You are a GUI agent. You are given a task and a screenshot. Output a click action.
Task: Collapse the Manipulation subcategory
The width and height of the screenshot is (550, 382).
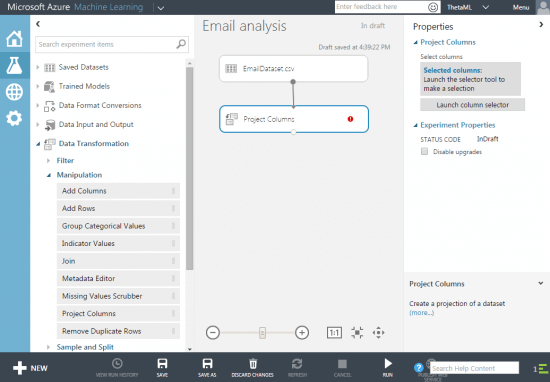49,175
